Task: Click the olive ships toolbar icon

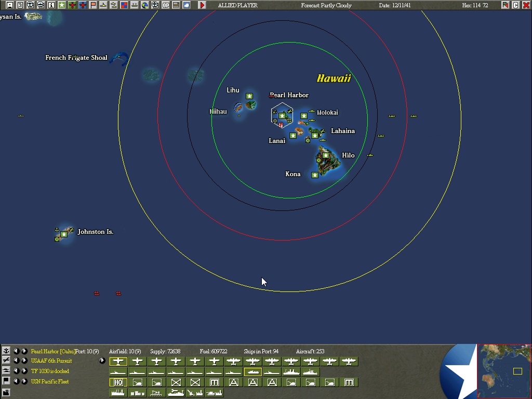Action: [135, 5]
